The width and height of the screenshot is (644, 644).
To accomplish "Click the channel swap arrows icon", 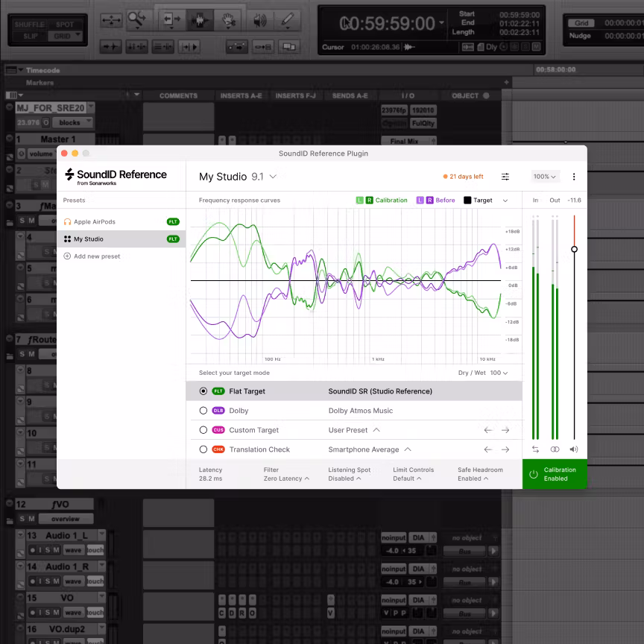I will (x=535, y=449).
